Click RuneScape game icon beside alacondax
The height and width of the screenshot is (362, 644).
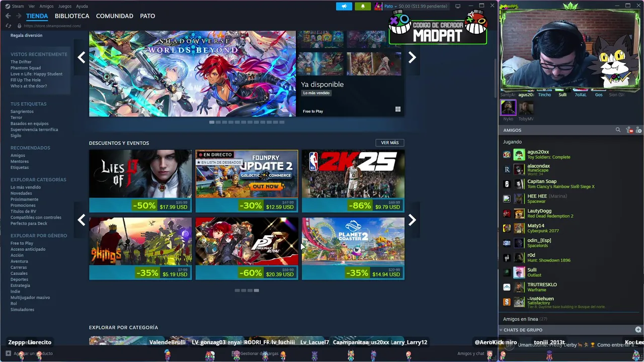507,169
